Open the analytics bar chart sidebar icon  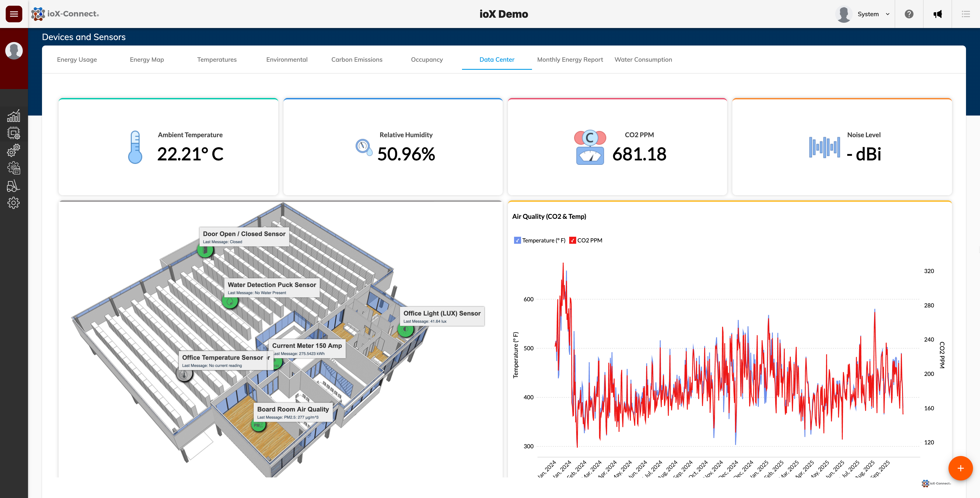tap(14, 116)
